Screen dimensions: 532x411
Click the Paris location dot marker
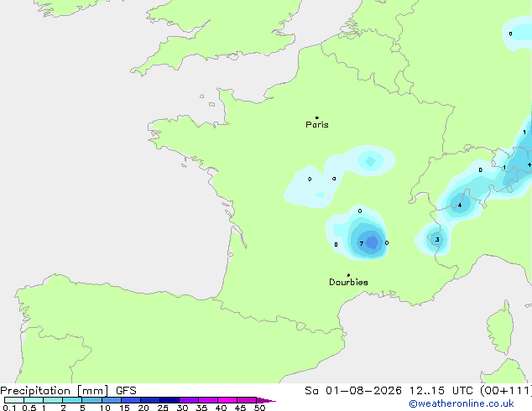317,117
